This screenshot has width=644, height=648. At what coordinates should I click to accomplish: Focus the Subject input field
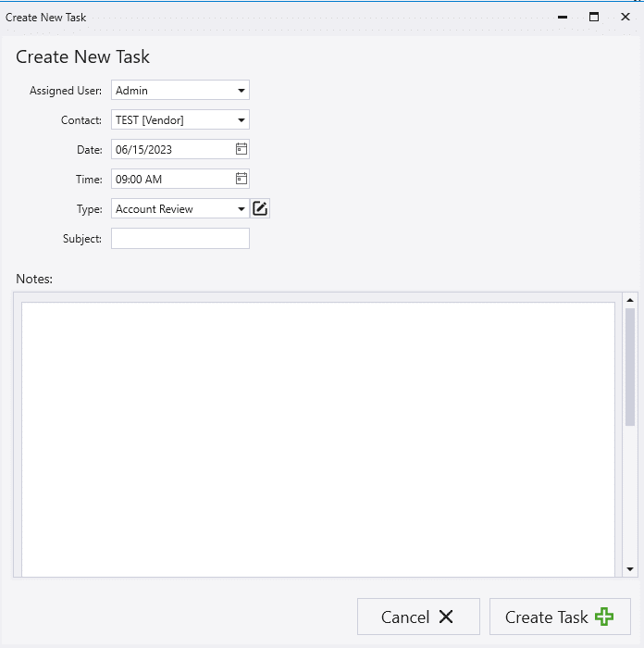[180, 239]
